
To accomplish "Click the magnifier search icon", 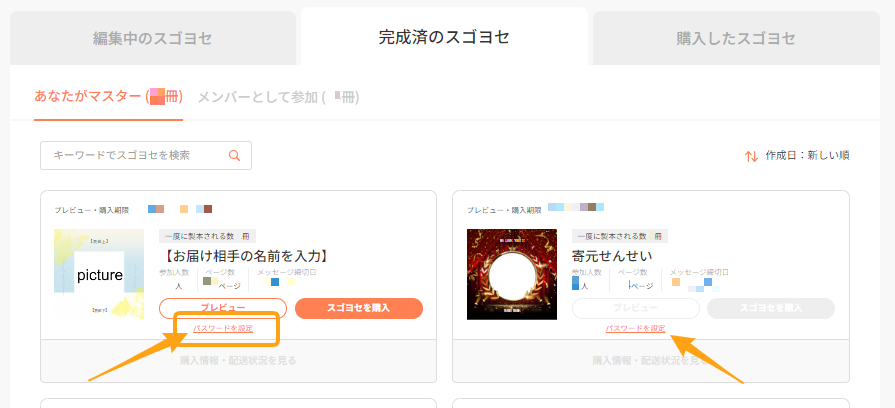I will point(235,156).
